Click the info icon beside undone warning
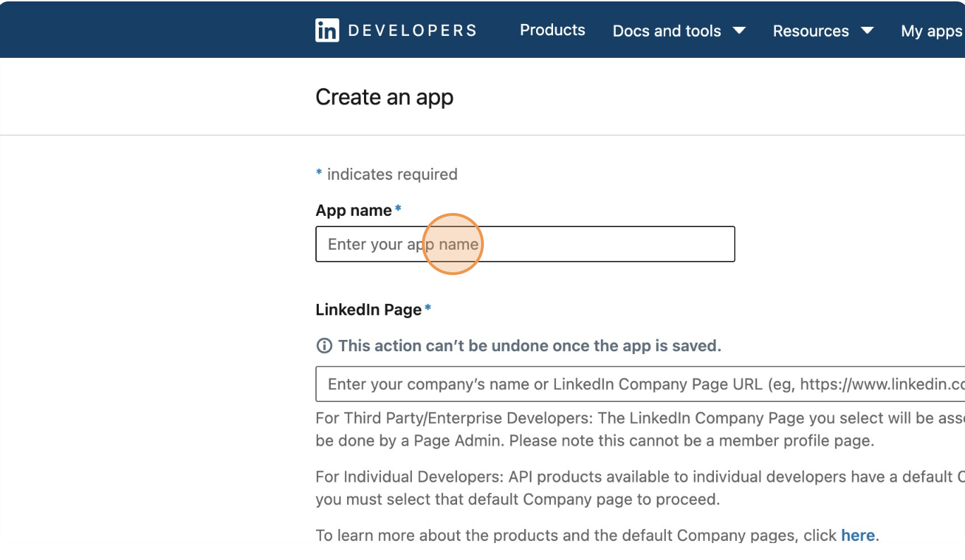This screenshot has width=965, height=560. 324,346
